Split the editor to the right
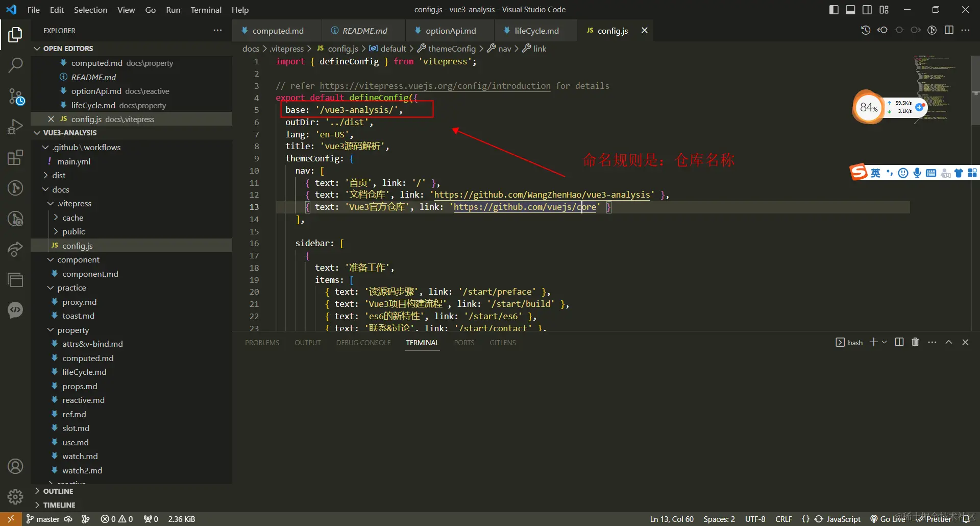Viewport: 980px width, 526px height. [x=949, y=30]
